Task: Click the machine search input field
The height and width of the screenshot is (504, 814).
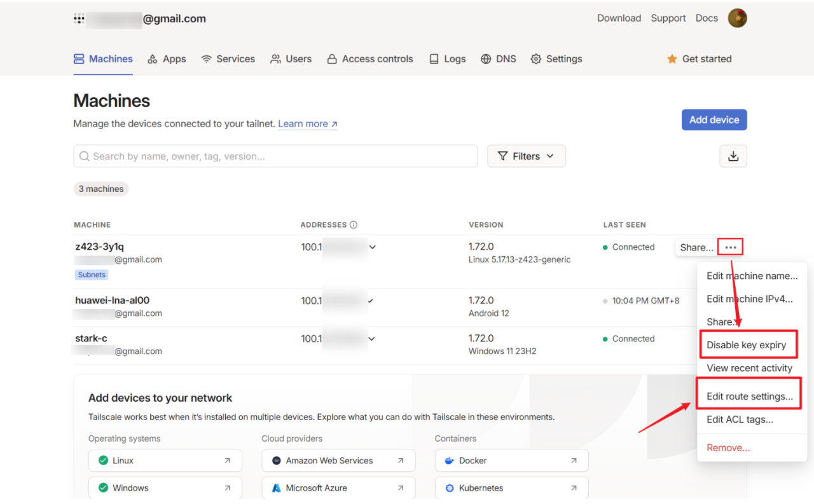Action: pyautogui.click(x=275, y=156)
